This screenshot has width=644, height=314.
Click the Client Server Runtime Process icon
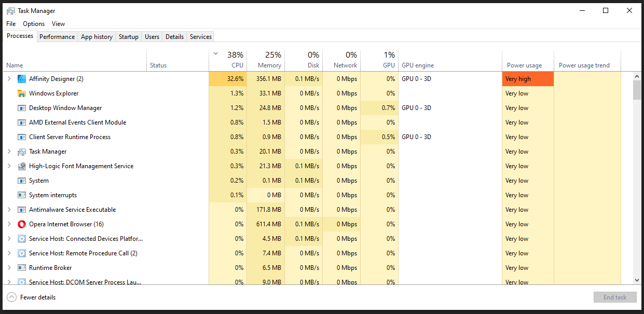(21, 137)
